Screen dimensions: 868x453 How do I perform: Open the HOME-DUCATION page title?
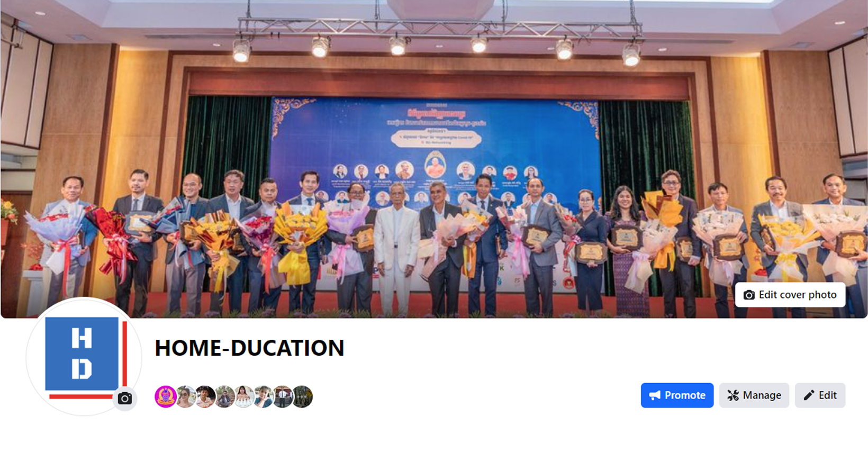pos(249,348)
